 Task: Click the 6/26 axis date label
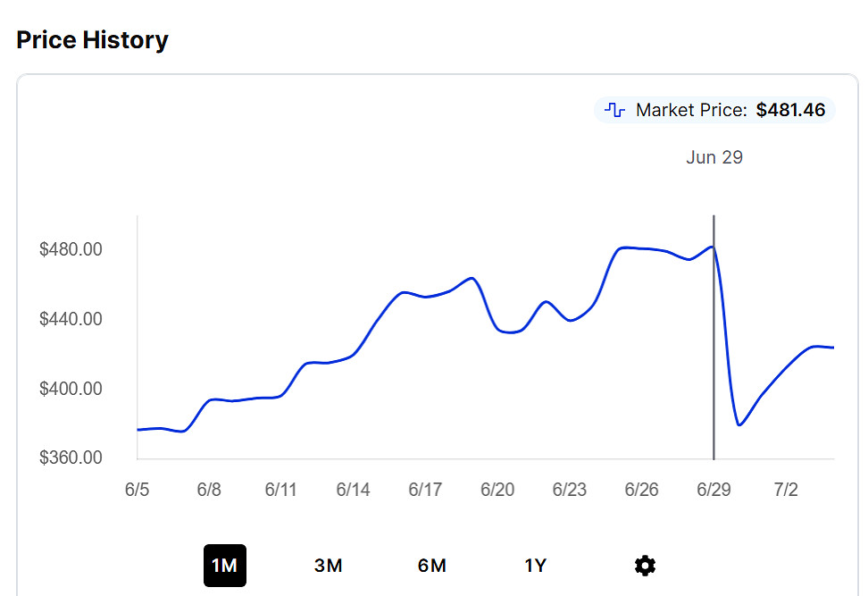click(641, 490)
